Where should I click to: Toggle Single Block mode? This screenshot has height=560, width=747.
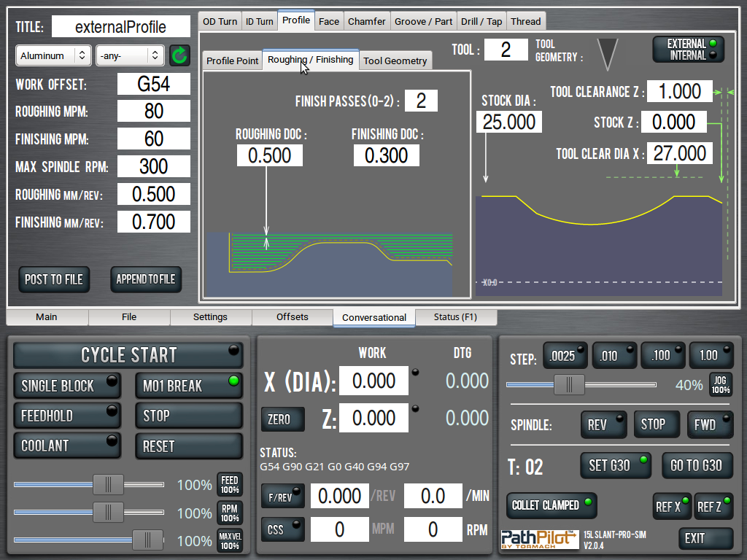67,386
